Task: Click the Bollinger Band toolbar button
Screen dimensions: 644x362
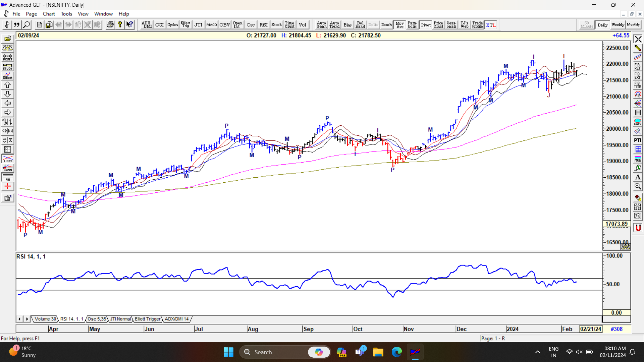Action: tap(360, 25)
